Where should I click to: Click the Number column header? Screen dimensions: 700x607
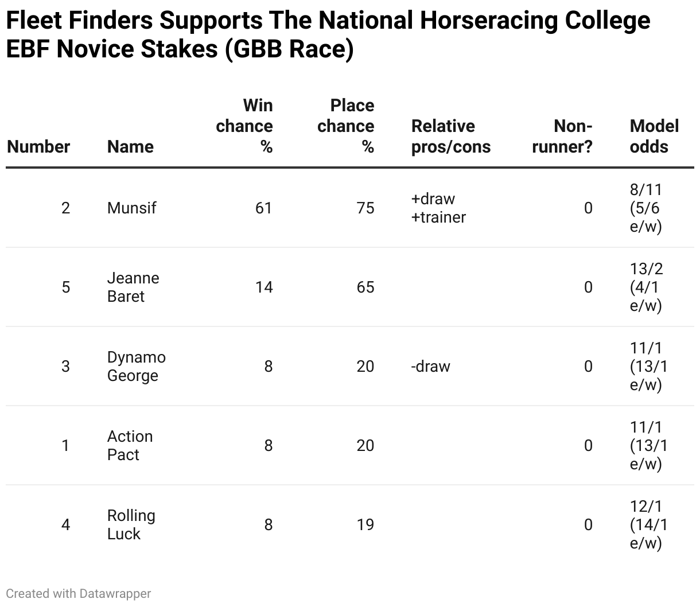tap(38, 147)
